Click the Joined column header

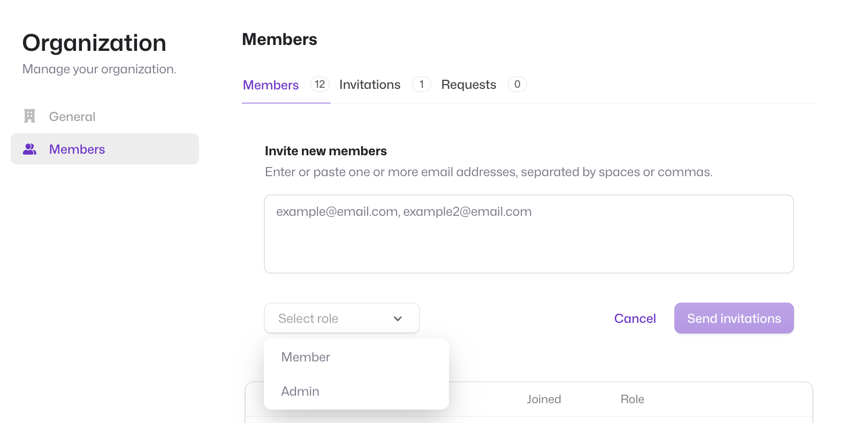[544, 399]
